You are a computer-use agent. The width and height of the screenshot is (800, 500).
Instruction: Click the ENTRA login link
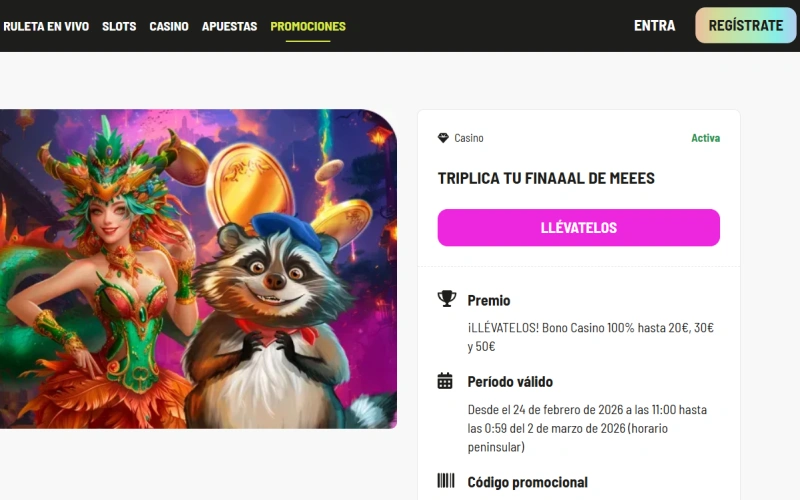(x=655, y=26)
